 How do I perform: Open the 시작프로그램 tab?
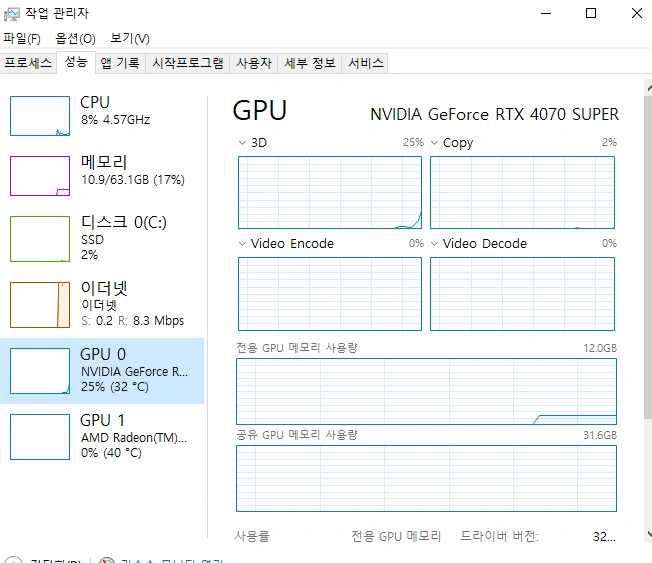click(x=188, y=63)
